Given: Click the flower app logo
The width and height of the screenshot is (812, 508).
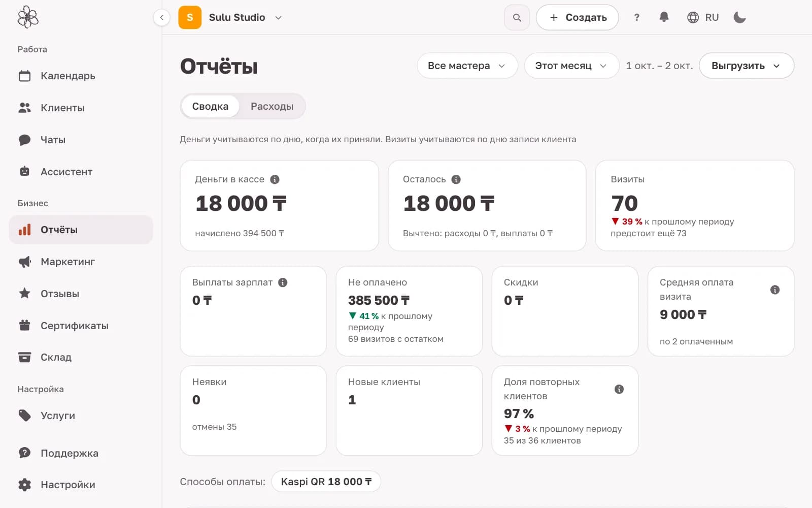Looking at the screenshot, I should 28,17.
